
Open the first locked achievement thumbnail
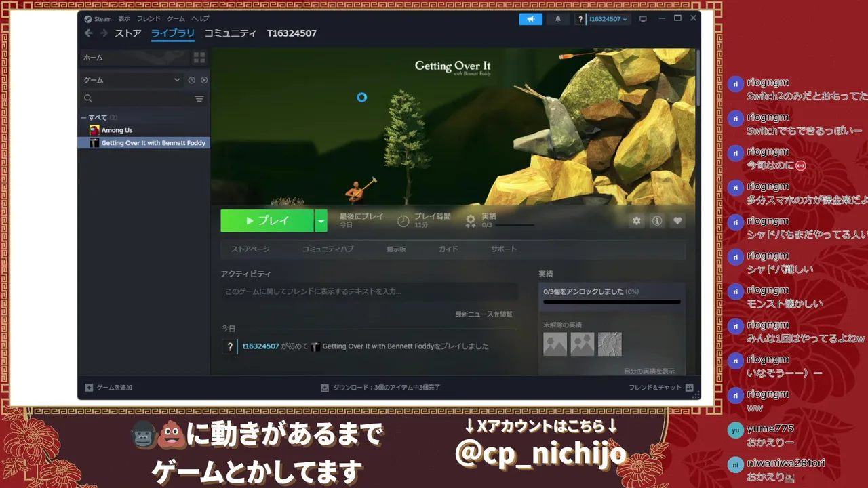555,344
